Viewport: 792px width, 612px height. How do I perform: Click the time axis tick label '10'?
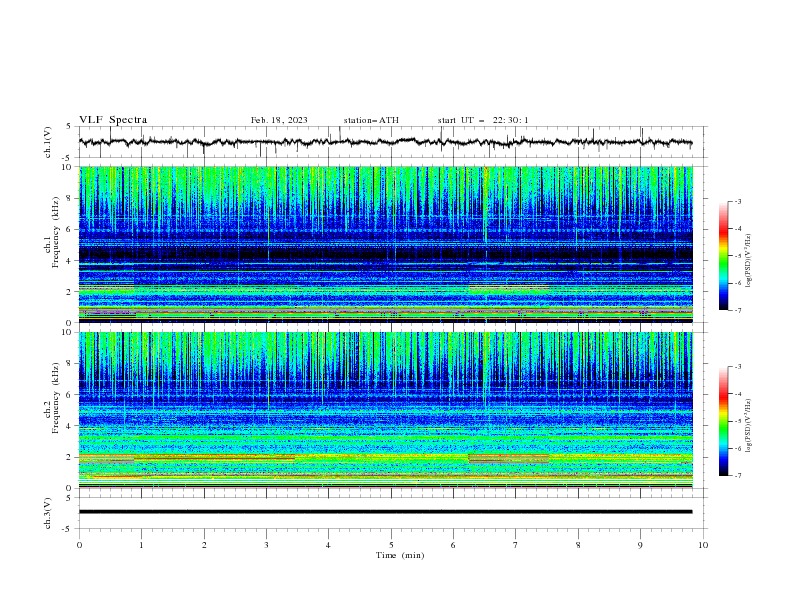click(x=703, y=545)
